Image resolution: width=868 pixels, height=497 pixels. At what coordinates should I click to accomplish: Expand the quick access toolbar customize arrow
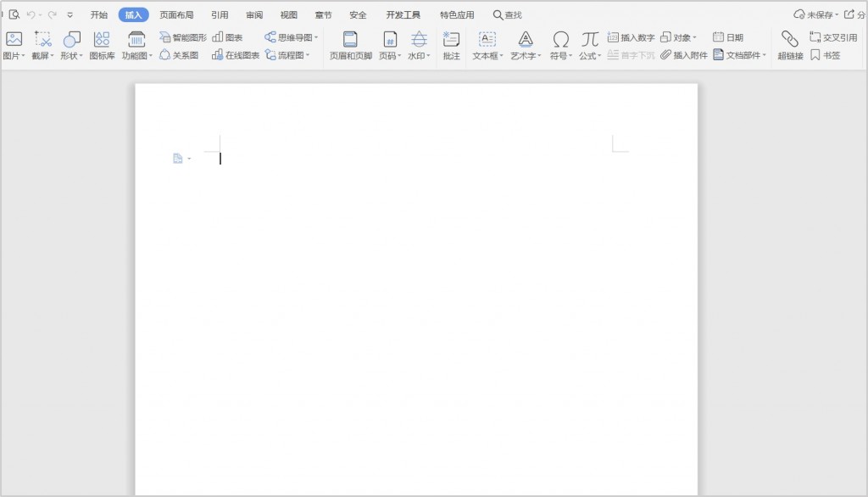click(x=70, y=15)
